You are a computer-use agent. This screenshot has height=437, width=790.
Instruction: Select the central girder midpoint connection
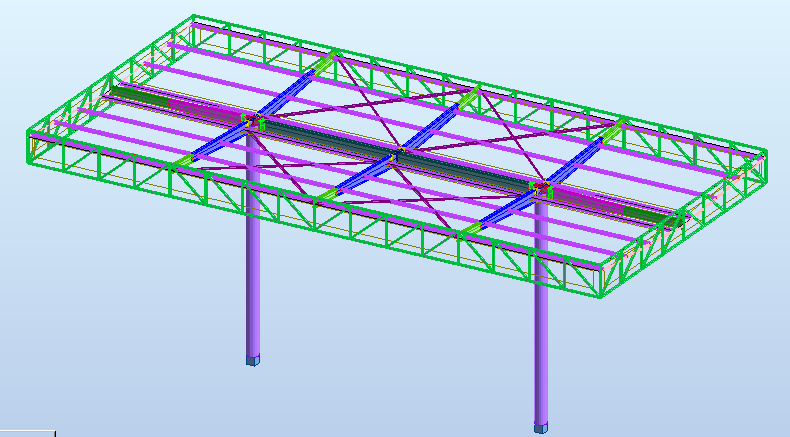400,154
